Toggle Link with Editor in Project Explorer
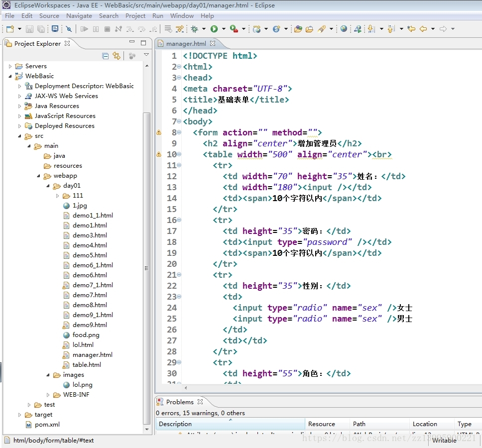This screenshot has height=448, width=482. coord(117,56)
